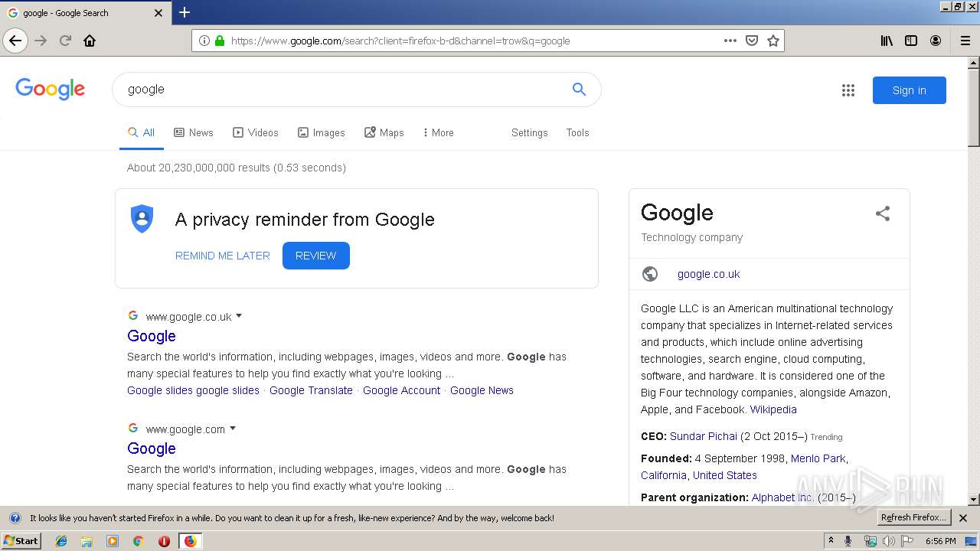Click the taskbar clock showing 6:56 PM
The height and width of the screenshot is (551, 980).
pyautogui.click(x=940, y=541)
